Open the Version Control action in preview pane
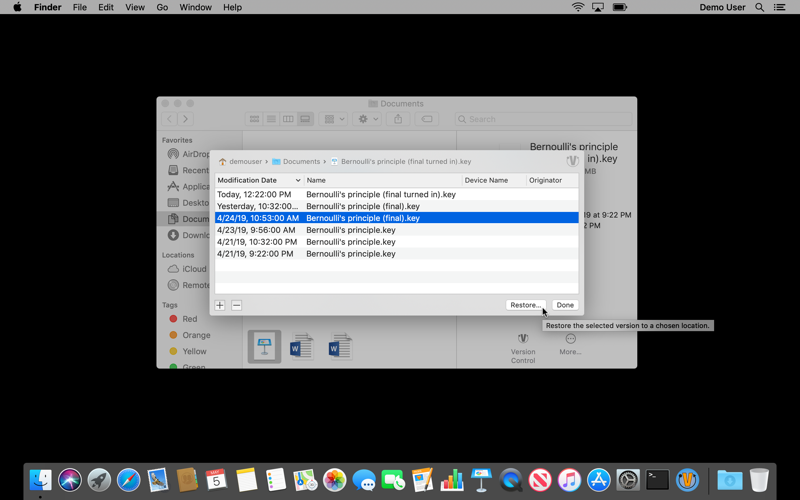 523,348
